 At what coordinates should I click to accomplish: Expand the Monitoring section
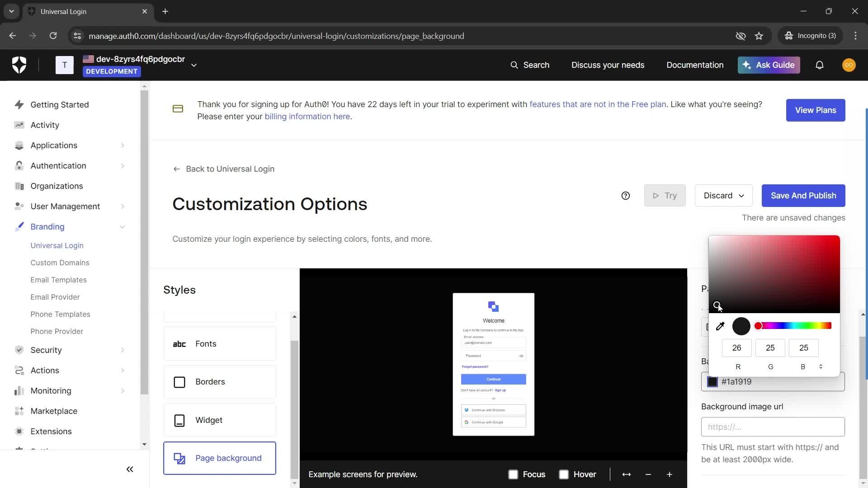click(123, 391)
